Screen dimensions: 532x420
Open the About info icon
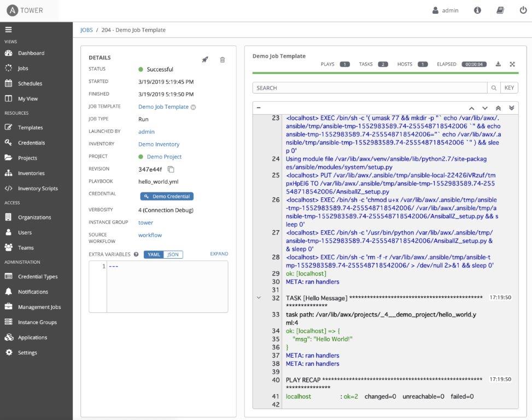[477, 10]
